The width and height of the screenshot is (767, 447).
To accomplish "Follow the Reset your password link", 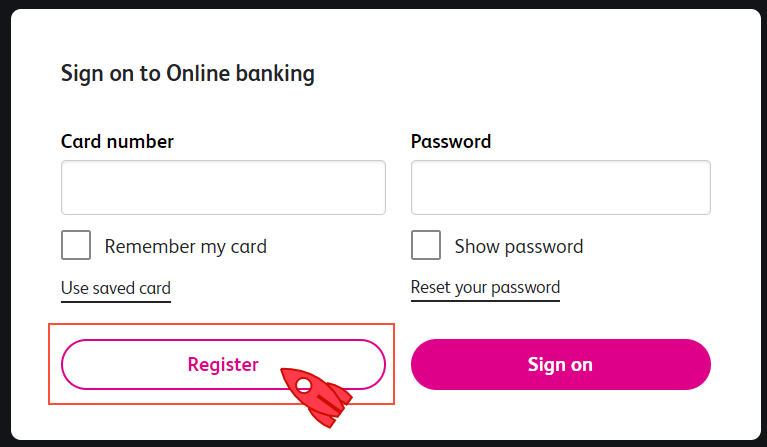I will pos(485,288).
